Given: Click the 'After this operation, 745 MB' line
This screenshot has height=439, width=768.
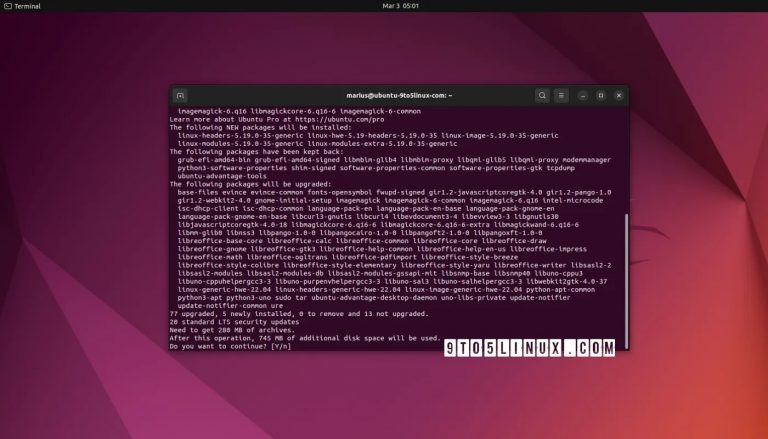Looking at the screenshot, I should coord(305,338).
